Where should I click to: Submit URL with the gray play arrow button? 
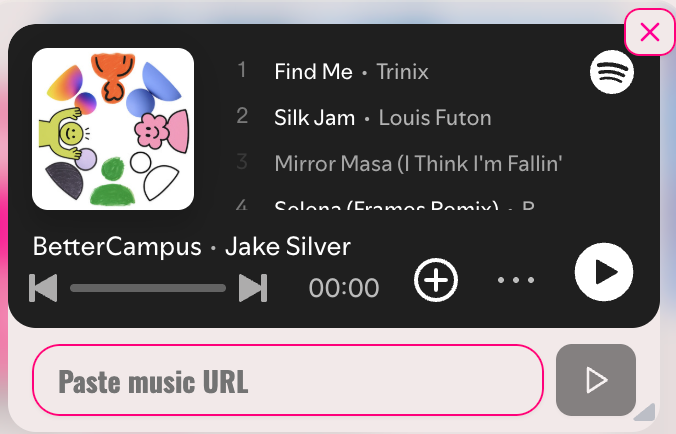click(596, 380)
